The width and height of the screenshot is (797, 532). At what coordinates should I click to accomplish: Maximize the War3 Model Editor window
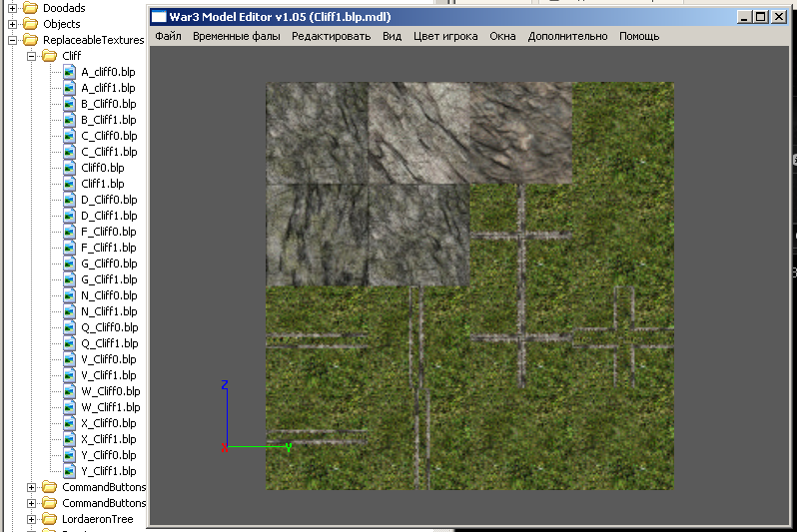click(761, 17)
